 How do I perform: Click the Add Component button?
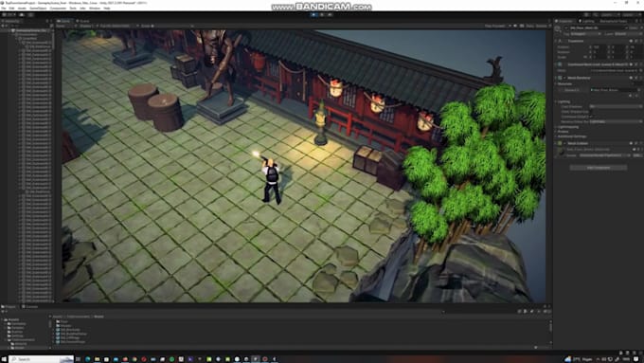point(598,168)
